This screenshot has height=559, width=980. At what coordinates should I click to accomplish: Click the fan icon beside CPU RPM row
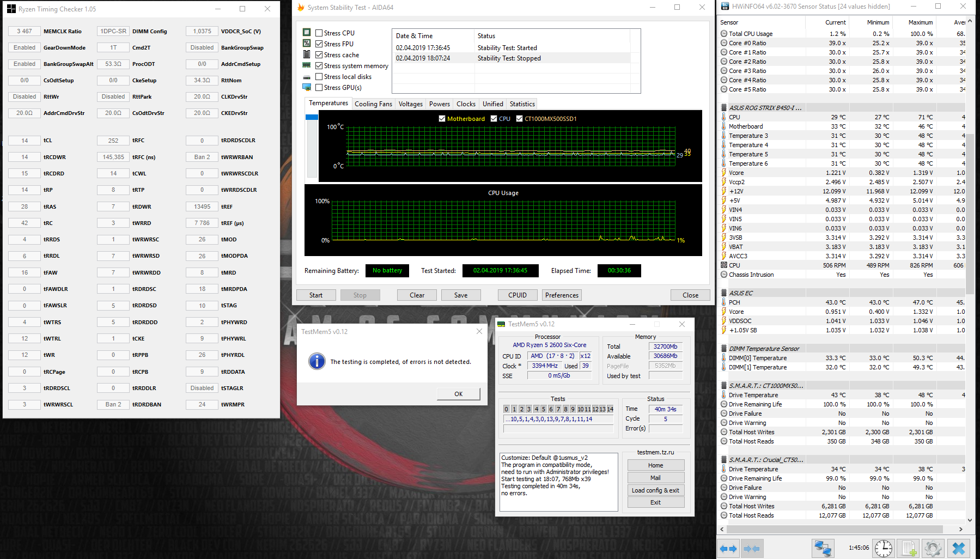pos(724,265)
